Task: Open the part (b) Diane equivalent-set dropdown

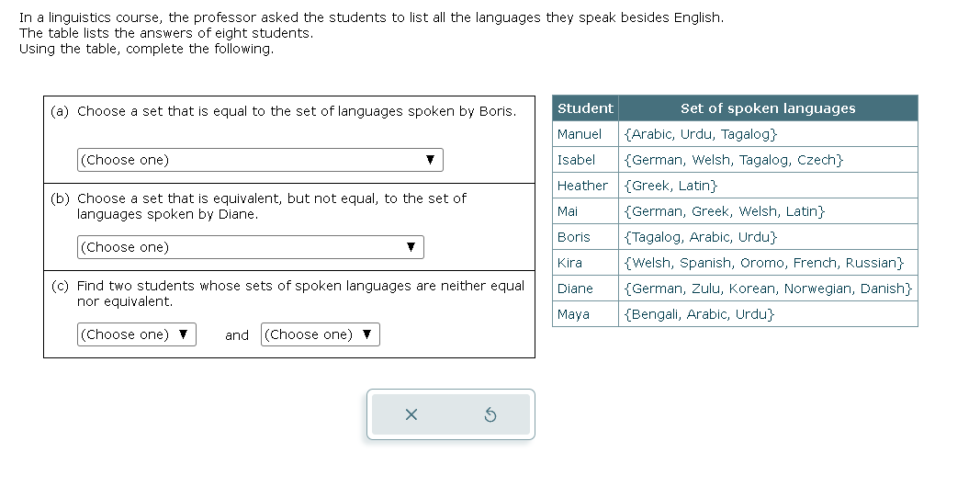Action: [251, 247]
